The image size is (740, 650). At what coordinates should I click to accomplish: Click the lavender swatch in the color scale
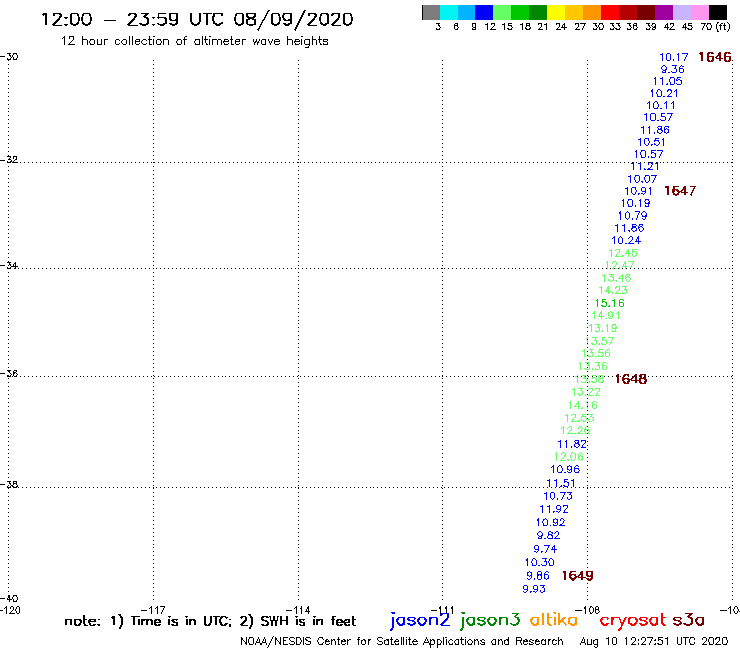(x=681, y=12)
